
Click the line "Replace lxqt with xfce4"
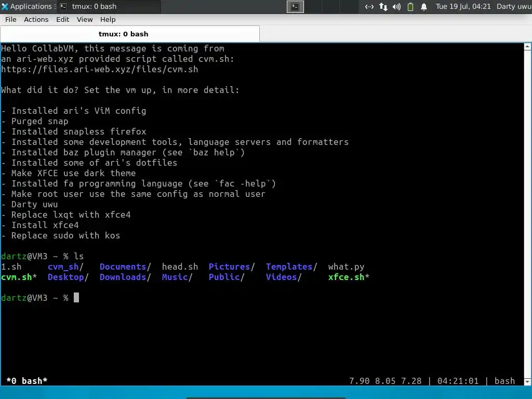coord(66,215)
